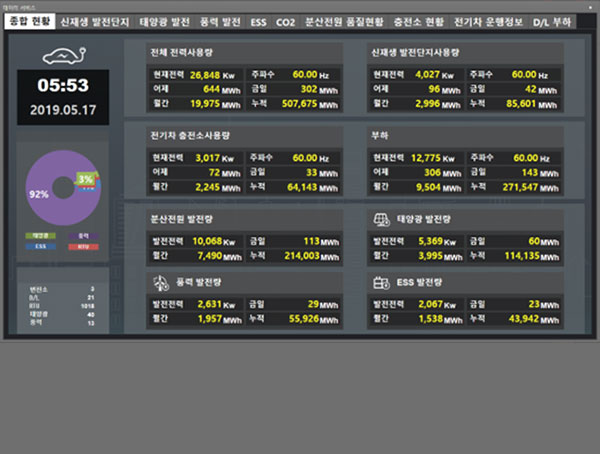Select the 태양광 발전 tab

pyautogui.click(x=162, y=21)
